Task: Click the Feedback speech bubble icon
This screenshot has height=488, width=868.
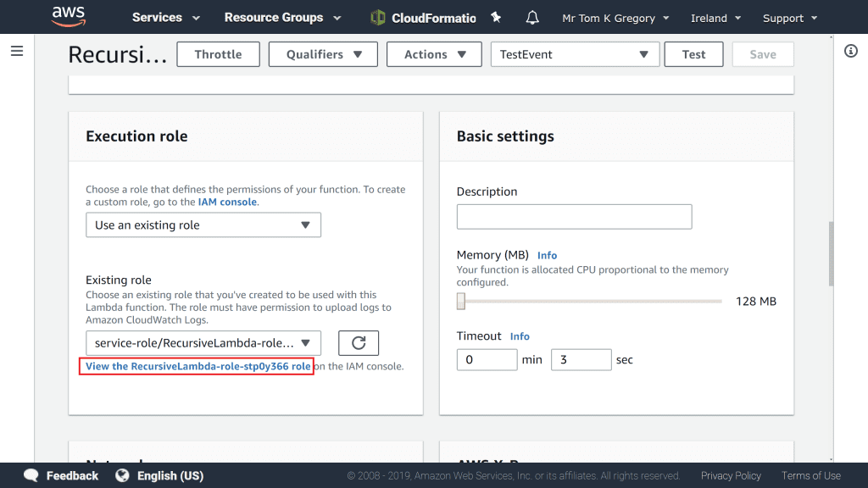Action: click(31, 475)
